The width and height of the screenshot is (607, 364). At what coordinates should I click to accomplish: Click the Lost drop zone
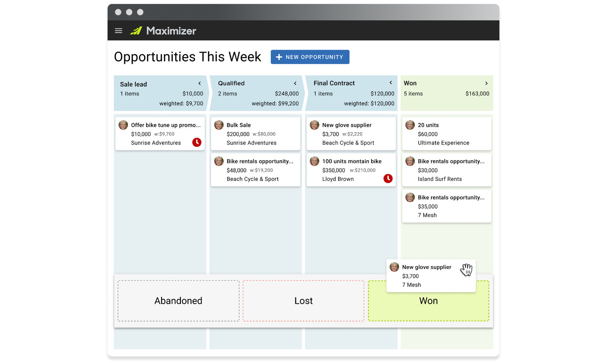tap(303, 301)
